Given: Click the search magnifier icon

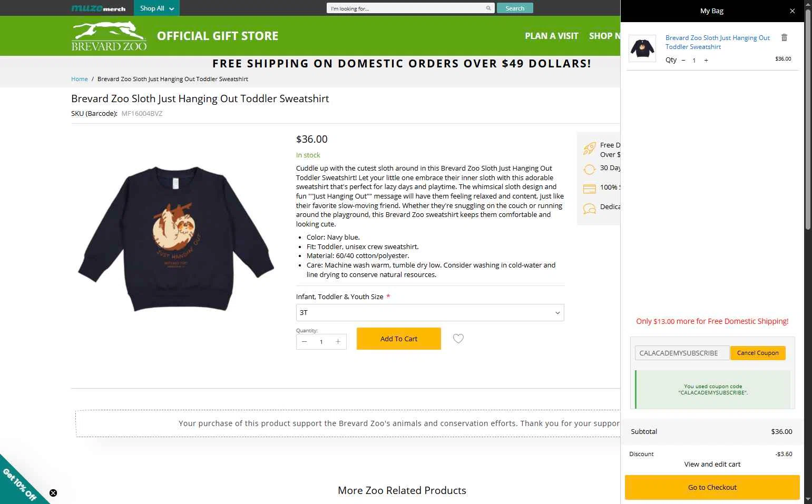Looking at the screenshot, I should (x=488, y=8).
